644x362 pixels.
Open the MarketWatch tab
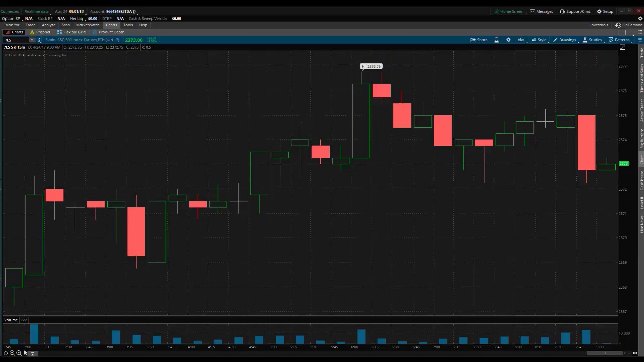point(88,25)
